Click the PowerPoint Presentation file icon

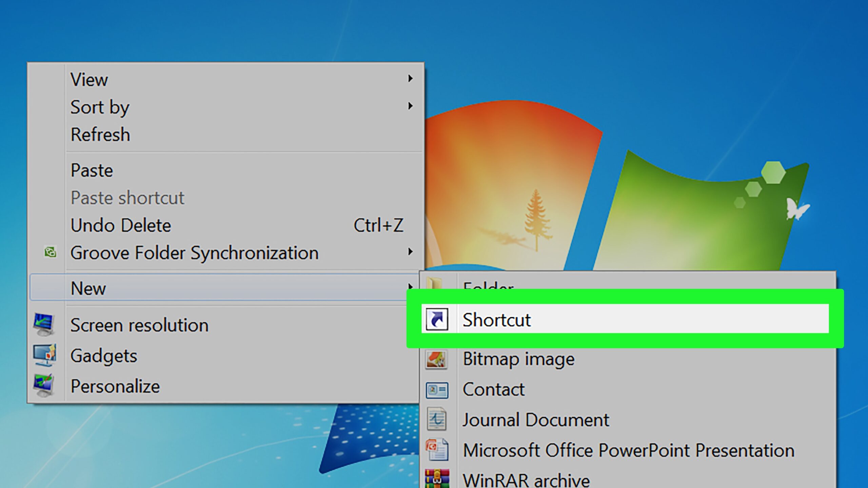(437, 449)
